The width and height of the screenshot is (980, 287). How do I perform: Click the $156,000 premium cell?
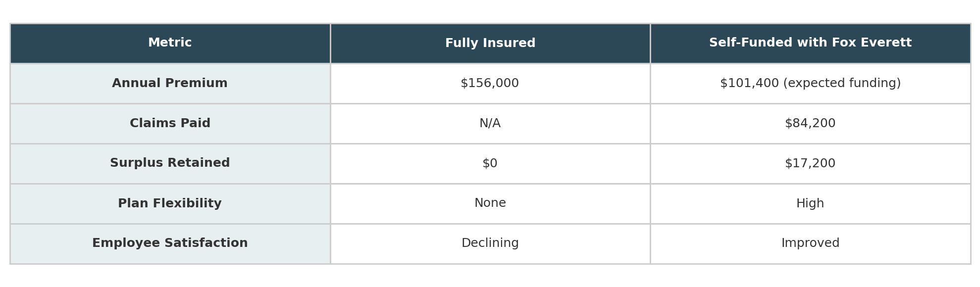pyautogui.click(x=490, y=84)
